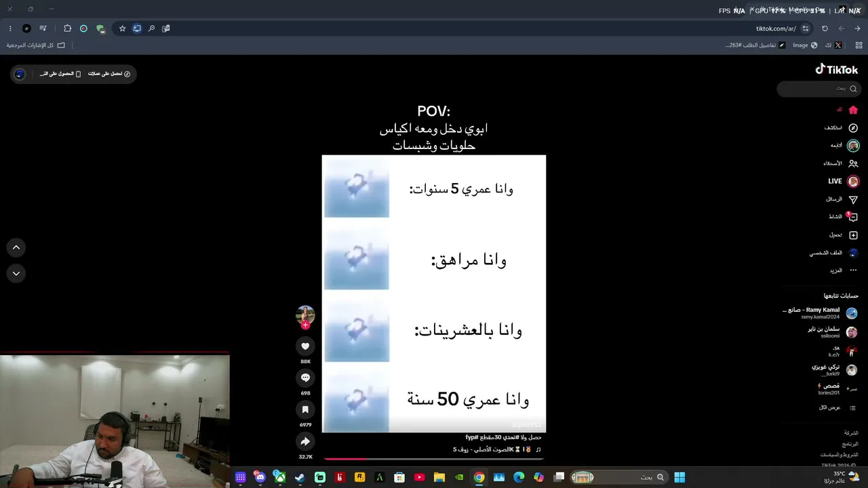Open the All Bookmarks folder

36,45
